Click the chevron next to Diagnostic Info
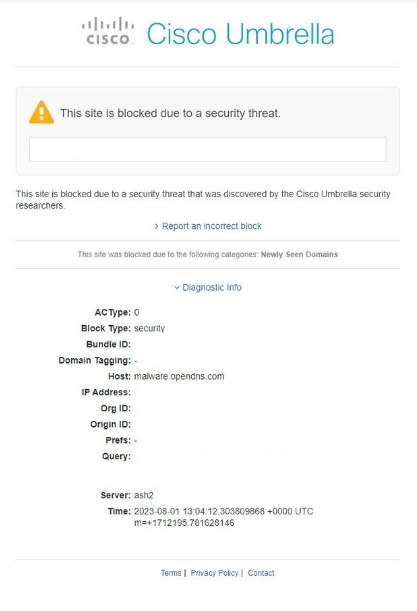 pyautogui.click(x=177, y=288)
